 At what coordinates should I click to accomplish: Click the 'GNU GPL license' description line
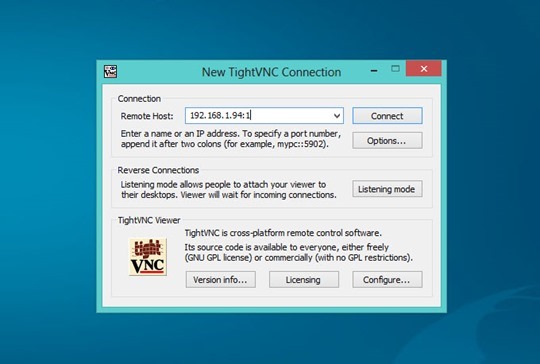(x=298, y=258)
